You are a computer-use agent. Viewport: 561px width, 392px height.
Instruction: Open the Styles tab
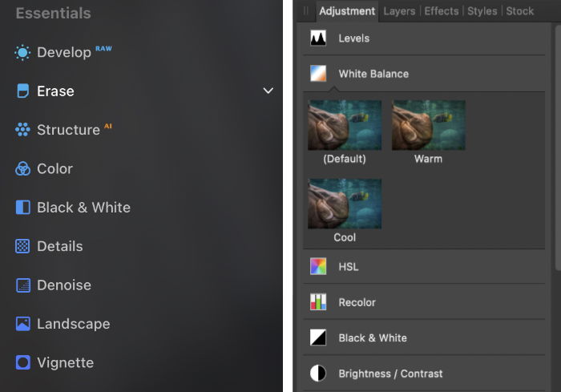point(482,11)
